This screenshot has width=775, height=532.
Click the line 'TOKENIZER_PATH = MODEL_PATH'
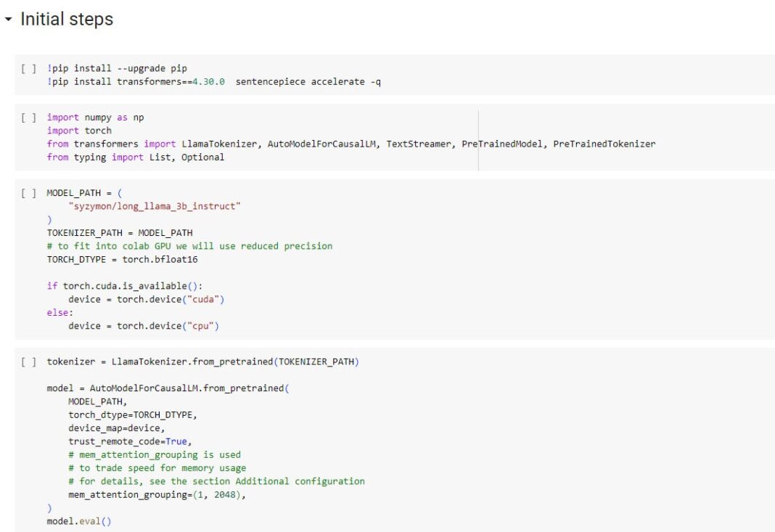pos(120,233)
